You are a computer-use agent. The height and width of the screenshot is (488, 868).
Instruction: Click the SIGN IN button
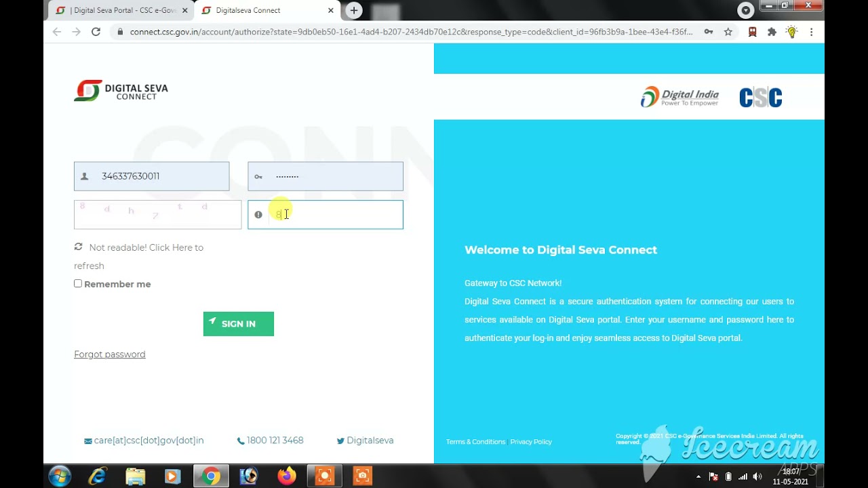pos(239,324)
